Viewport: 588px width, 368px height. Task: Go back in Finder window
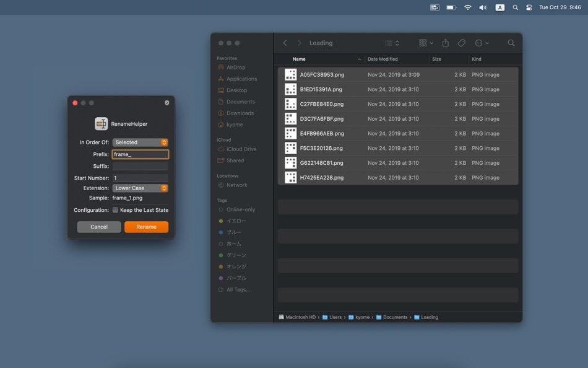point(285,43)
